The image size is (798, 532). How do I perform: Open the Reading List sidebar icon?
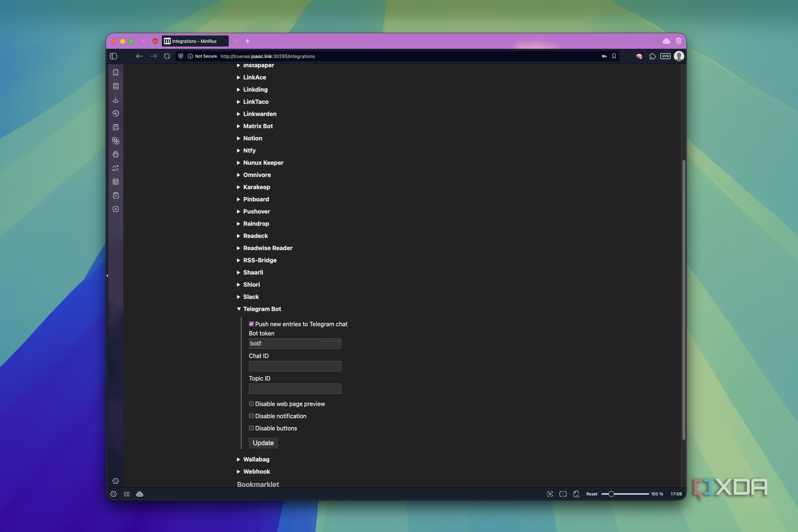click(116, 86)
